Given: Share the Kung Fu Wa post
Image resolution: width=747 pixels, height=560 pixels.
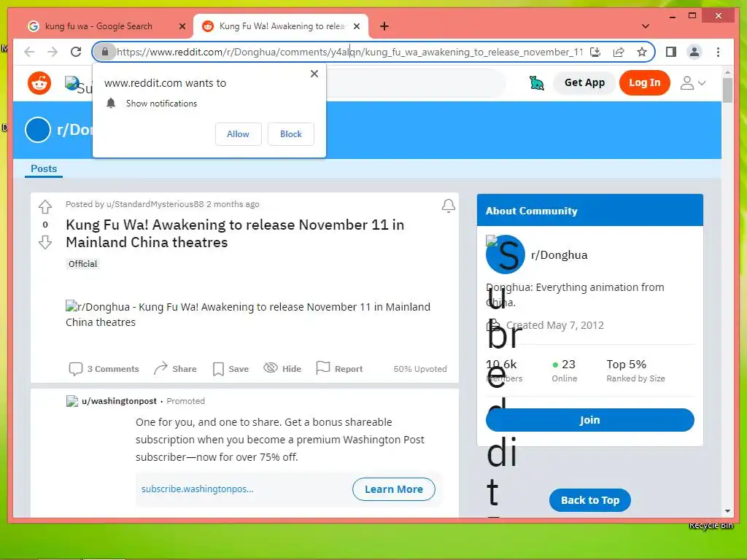Looking at the screenshot, I should [175, 368].
